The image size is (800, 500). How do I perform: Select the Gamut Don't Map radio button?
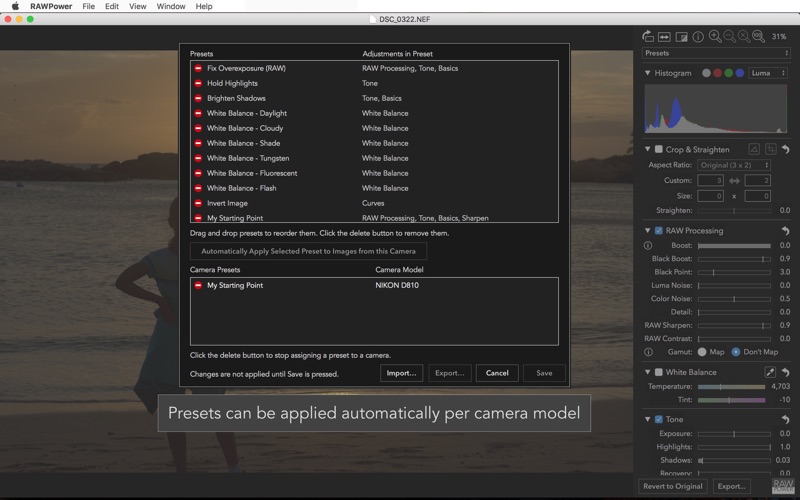[x=736, y=352]
